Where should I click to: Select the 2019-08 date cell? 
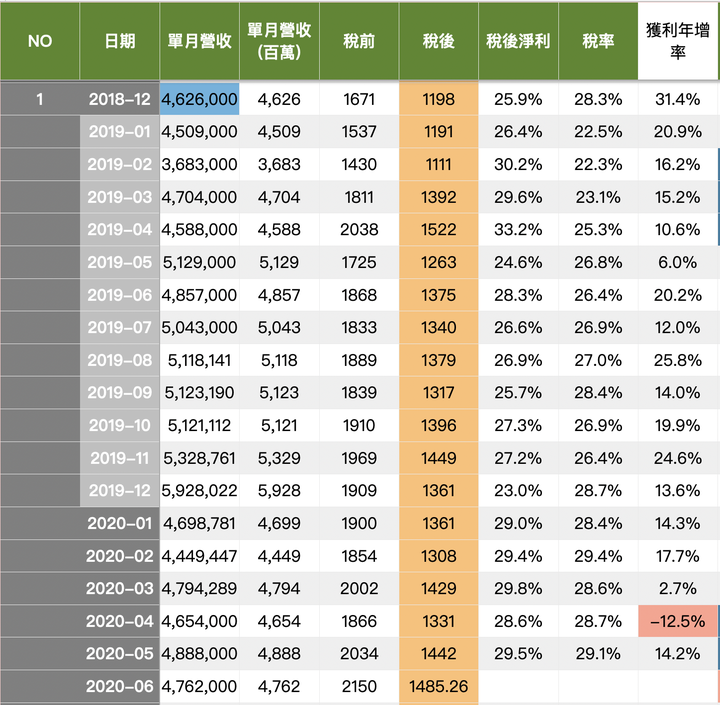click(x=119, y=360)
